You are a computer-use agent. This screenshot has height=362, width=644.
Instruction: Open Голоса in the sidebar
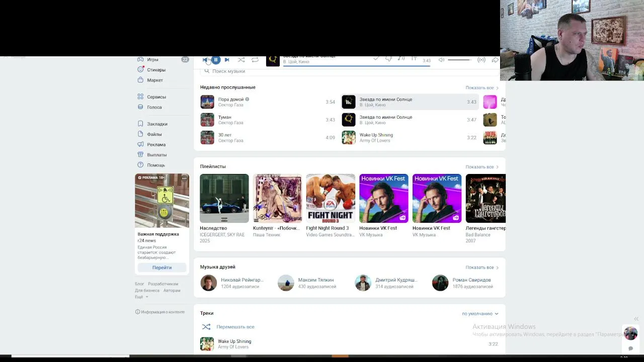click(x=154, y=107)
